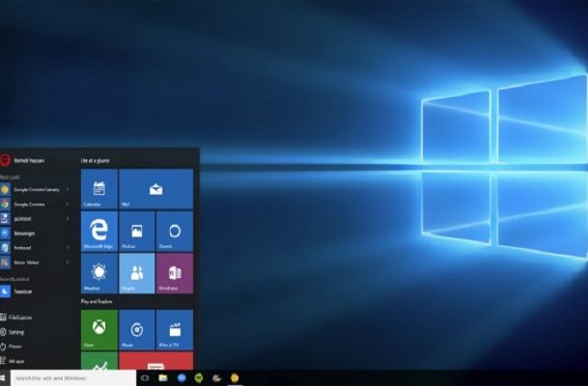Viewport: 588px width, 386px height.
Task: Expand Google Chrome Canary jump list arrow
Action: click(x=68, y=190)
